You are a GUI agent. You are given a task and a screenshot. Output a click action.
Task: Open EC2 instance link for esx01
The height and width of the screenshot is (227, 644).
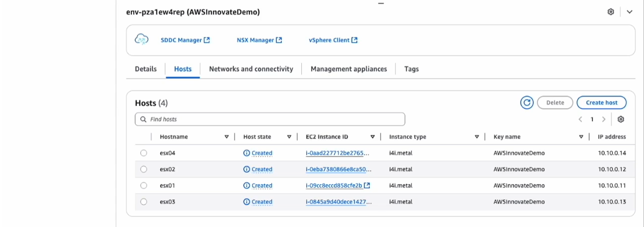(334, 186)
